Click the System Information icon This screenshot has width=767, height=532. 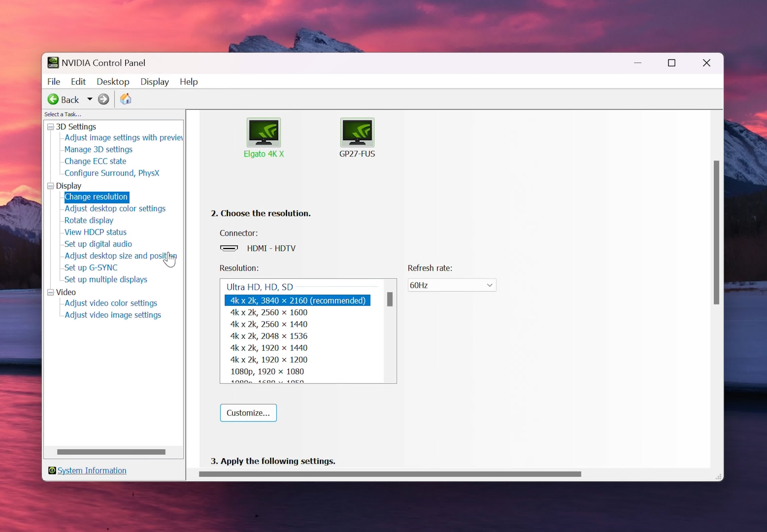52,470
